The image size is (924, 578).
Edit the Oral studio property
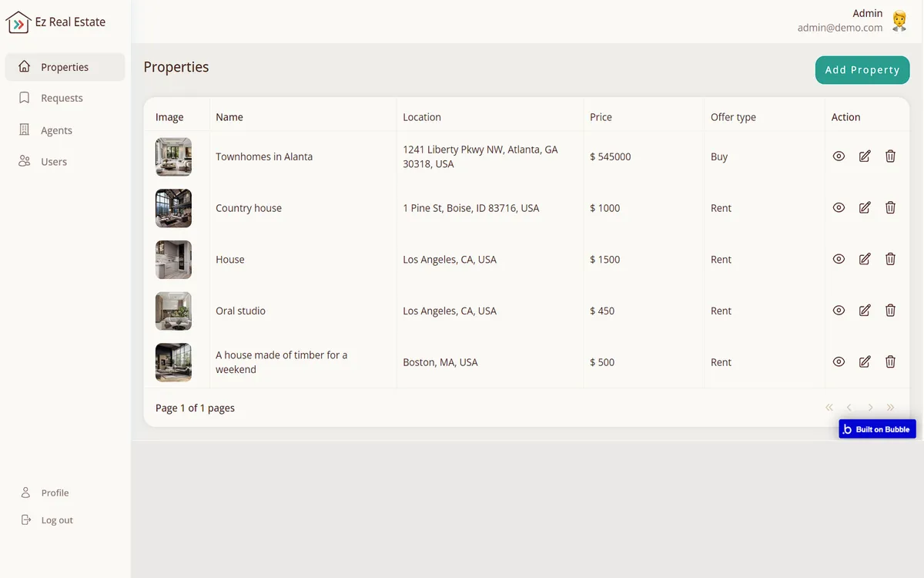click(865, 311)
